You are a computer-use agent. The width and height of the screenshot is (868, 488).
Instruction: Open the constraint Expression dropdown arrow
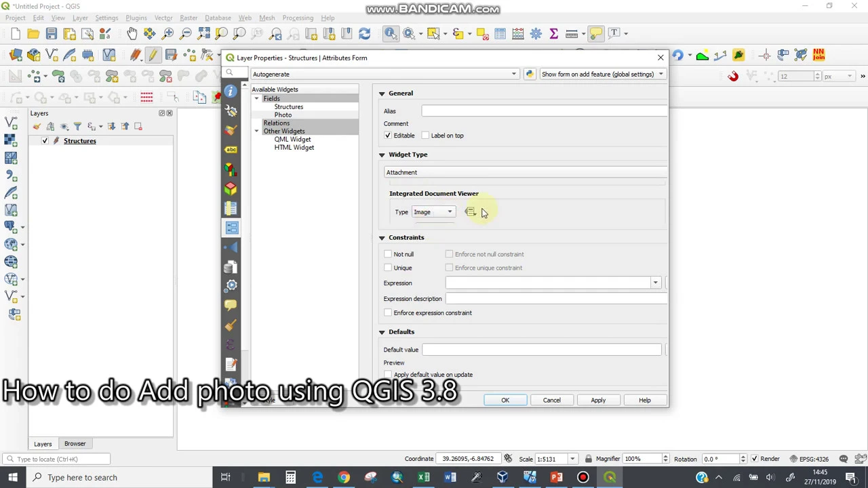[655, 283]
